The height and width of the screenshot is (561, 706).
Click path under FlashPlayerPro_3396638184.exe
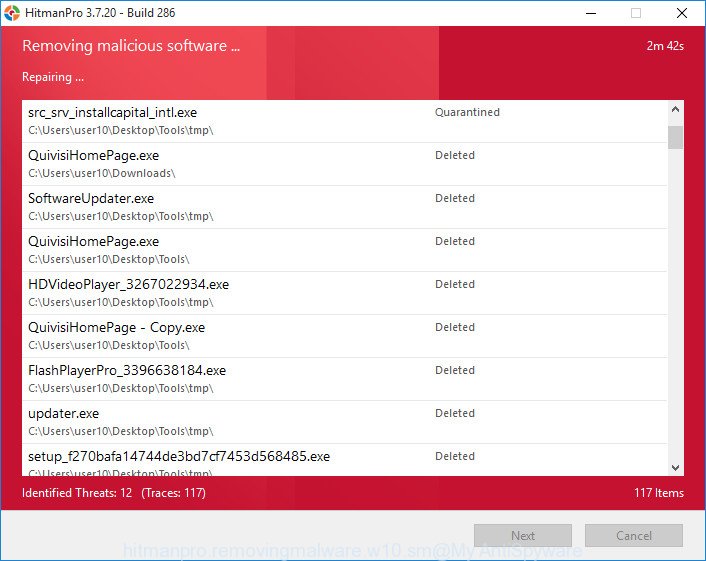click(x=121, y=388)
